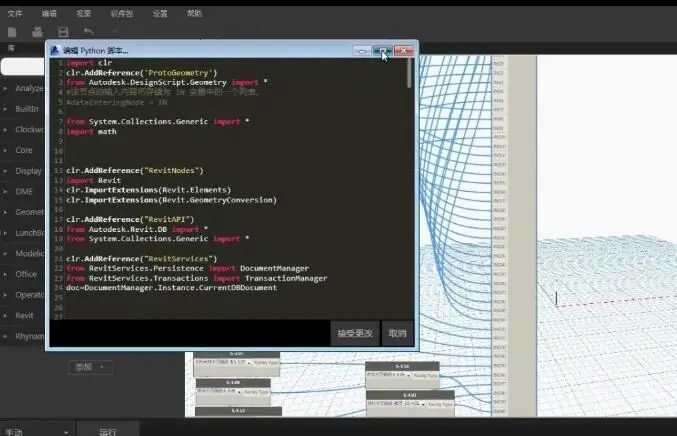
Task: Click line importing DocumentManager
Action: (x=187, y=269)
